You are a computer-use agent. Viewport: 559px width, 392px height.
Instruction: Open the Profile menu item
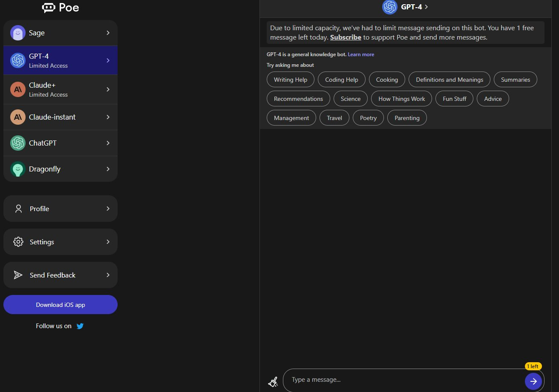[61, 209]
